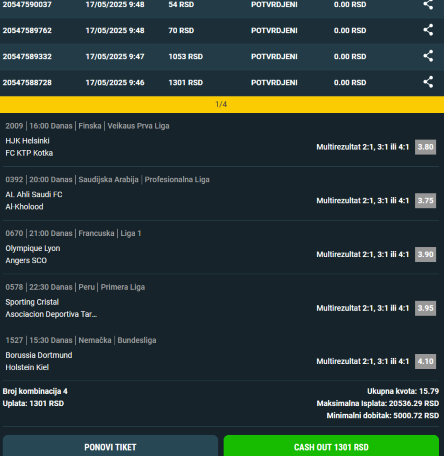Click odds 3.75 for Al Ahli Saudi FC
This screenshot has width=444, height=456.
pos(425,201)
